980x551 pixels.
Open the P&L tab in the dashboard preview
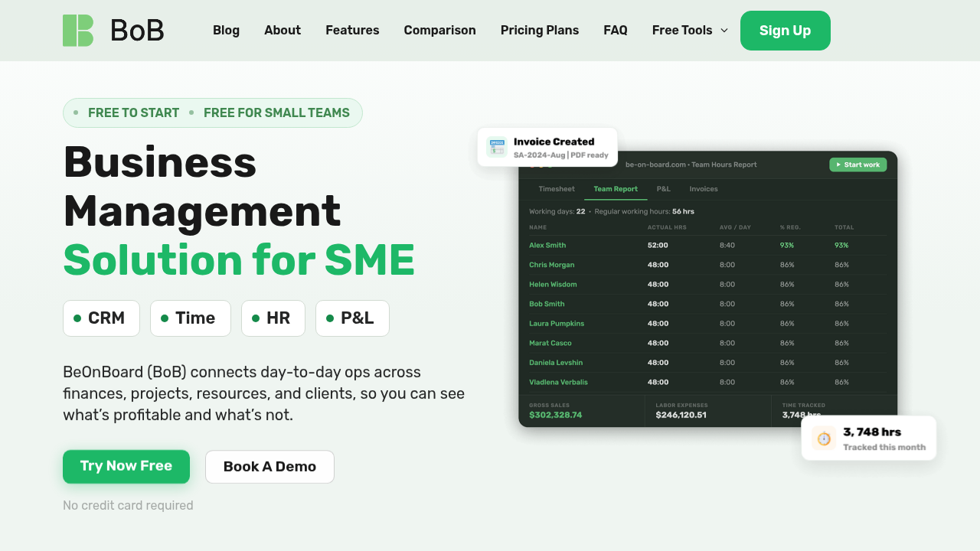pos(664,189)
